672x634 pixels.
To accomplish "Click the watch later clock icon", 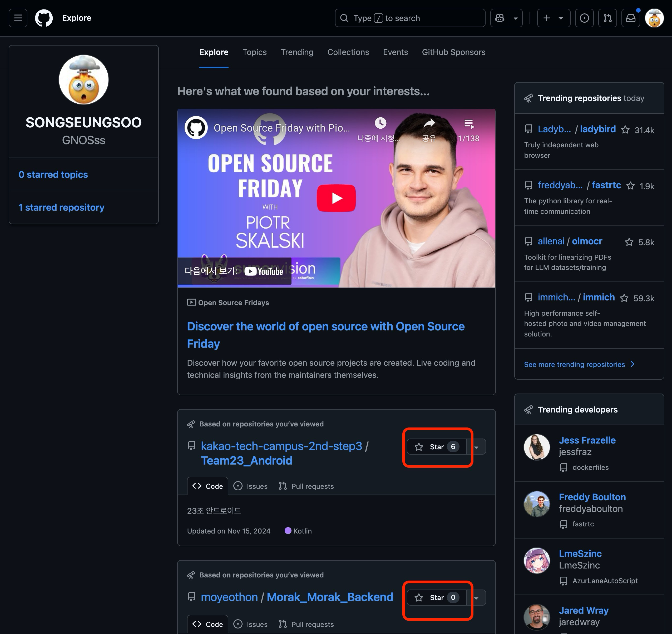I will point(380,123).
